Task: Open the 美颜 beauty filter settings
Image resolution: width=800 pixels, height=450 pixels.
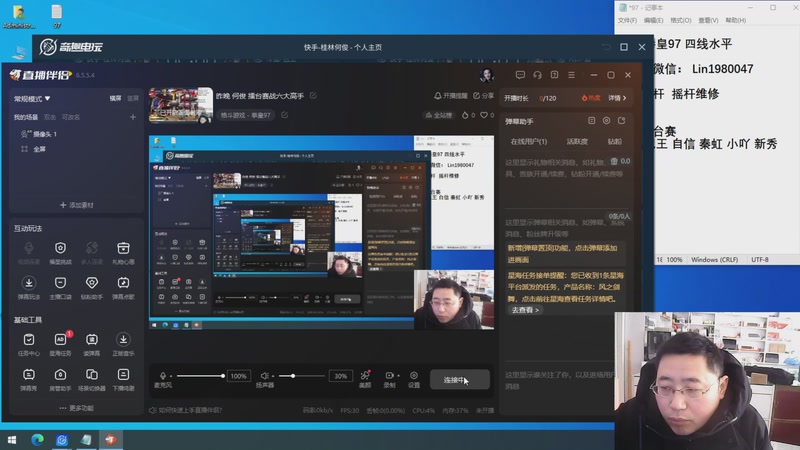Action: pyautogui.click(x=365, y=379)
